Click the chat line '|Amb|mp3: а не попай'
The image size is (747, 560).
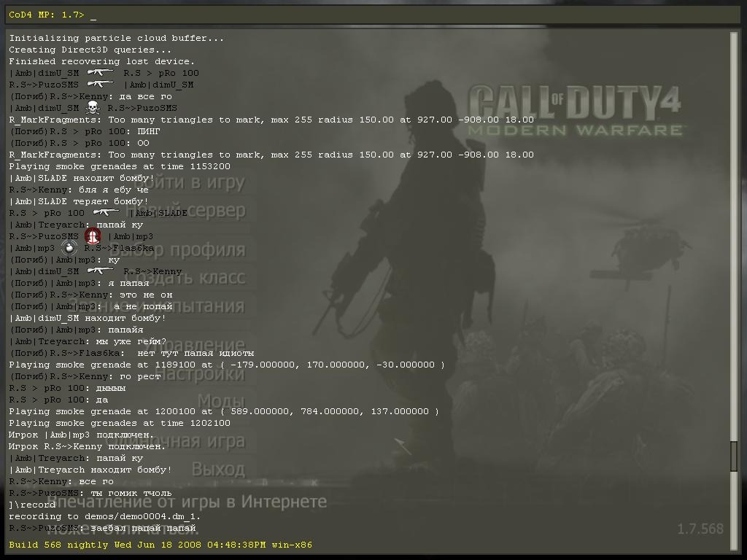click(x=90, y=306)
